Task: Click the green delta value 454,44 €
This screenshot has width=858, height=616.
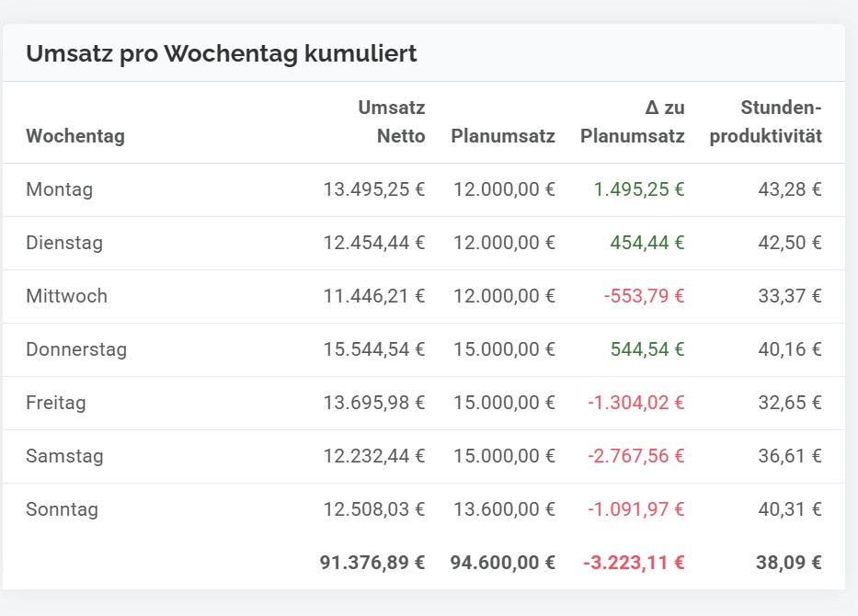Action: tap(647, 243)
